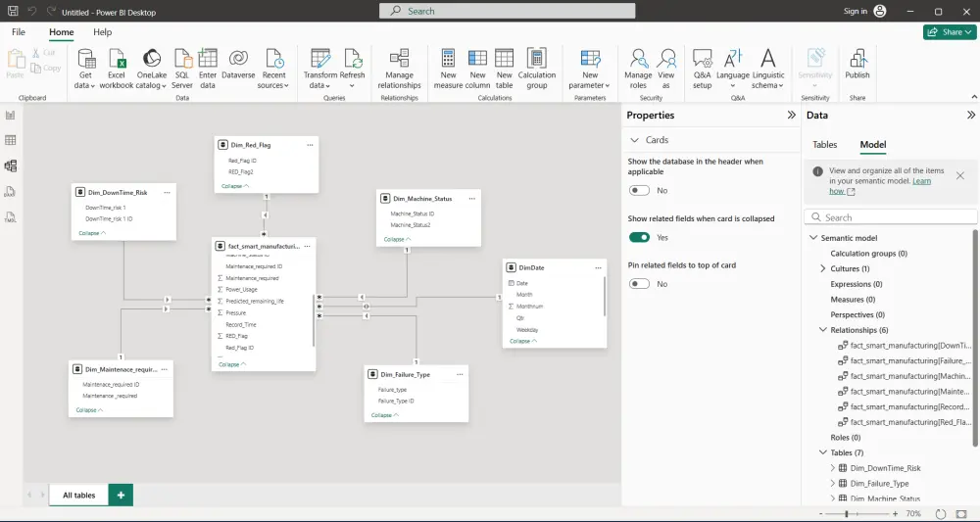980x522 pixels.
Task: Toggle Show related fields when collapsed
Action: pyautogui.click(x=639, y=237)
